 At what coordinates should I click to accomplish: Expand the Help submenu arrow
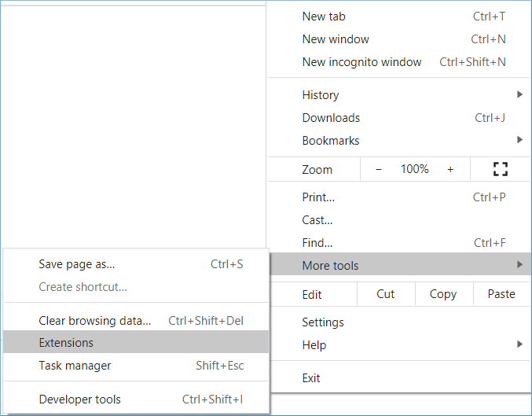tap(519, 344)
